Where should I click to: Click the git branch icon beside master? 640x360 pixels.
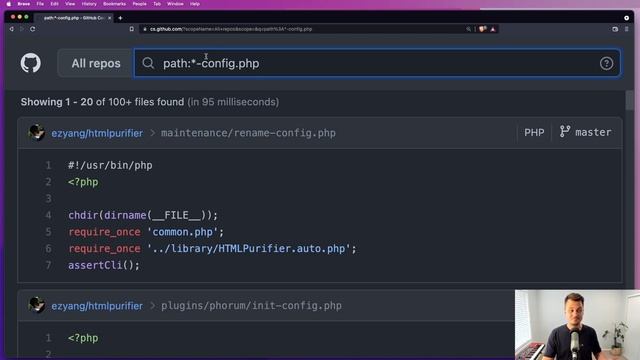[x=565, y=131]
